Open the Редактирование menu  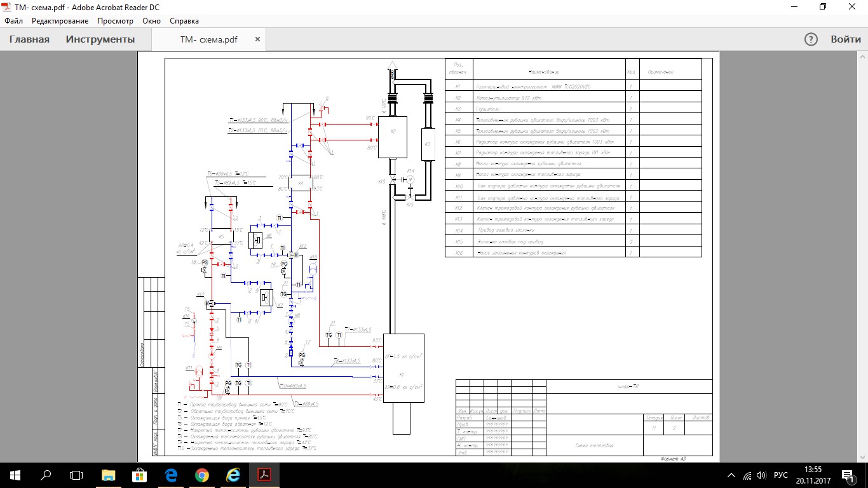60,21
